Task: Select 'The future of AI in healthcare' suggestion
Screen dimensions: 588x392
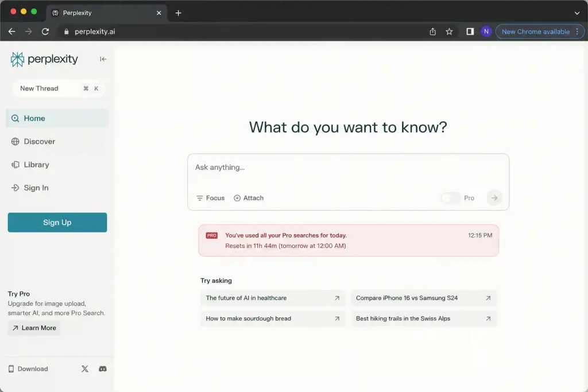Action: coord(273,298)
